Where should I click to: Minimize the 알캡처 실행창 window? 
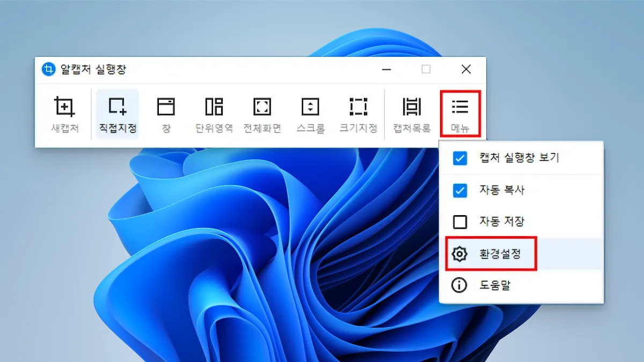point(387,69)
